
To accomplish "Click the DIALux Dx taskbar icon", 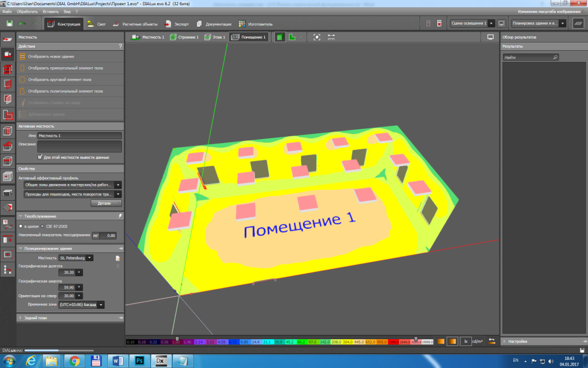I will [161, 361].
